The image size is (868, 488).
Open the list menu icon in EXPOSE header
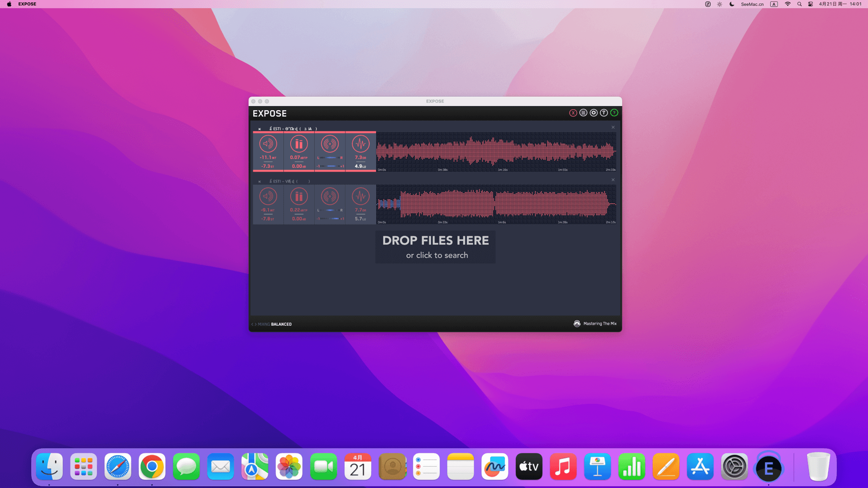583,113
